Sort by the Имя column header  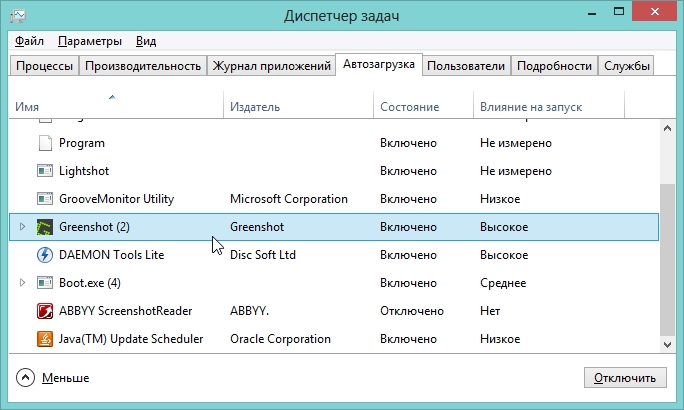pyautogui.click(x=116, y=105)
